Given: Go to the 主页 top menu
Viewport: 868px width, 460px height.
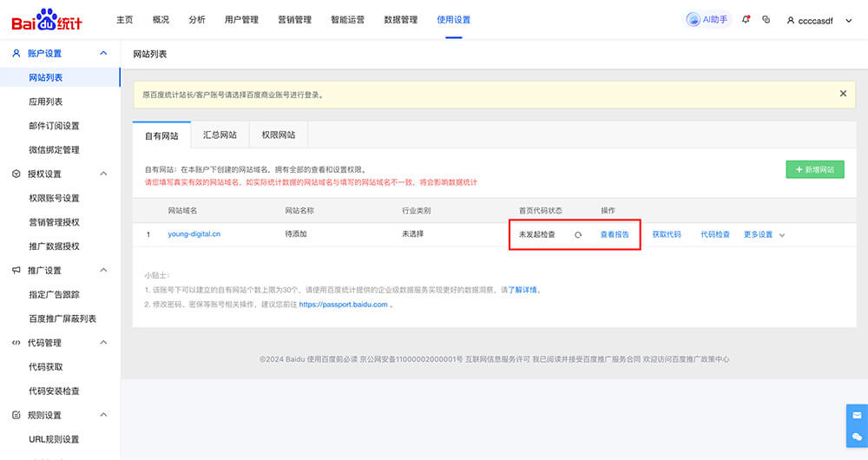Looking at the screenshot, I should point(124,19).
